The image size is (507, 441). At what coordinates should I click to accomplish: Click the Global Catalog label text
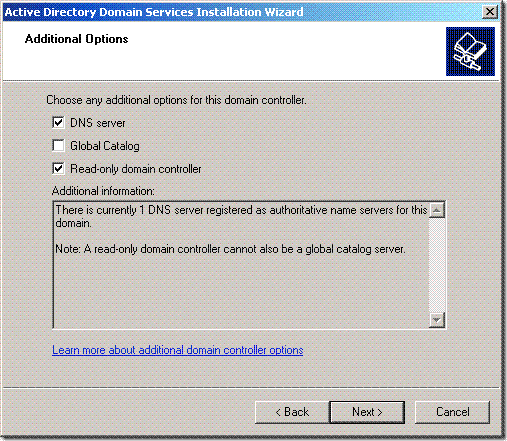point(105,146)
